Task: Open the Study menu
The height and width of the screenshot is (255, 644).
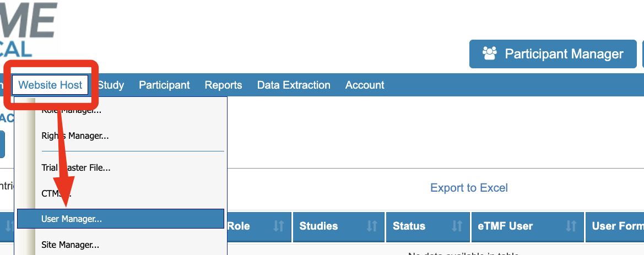Action: pos(111,85)
